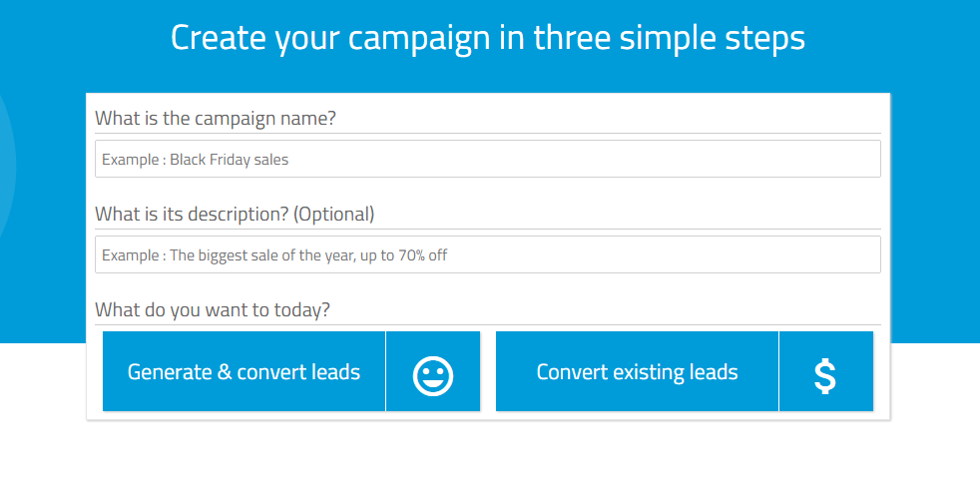Viewport: 980px width, 487px height.
Task: Click the dollar sign icon
Action: click(x=825, y=377)
